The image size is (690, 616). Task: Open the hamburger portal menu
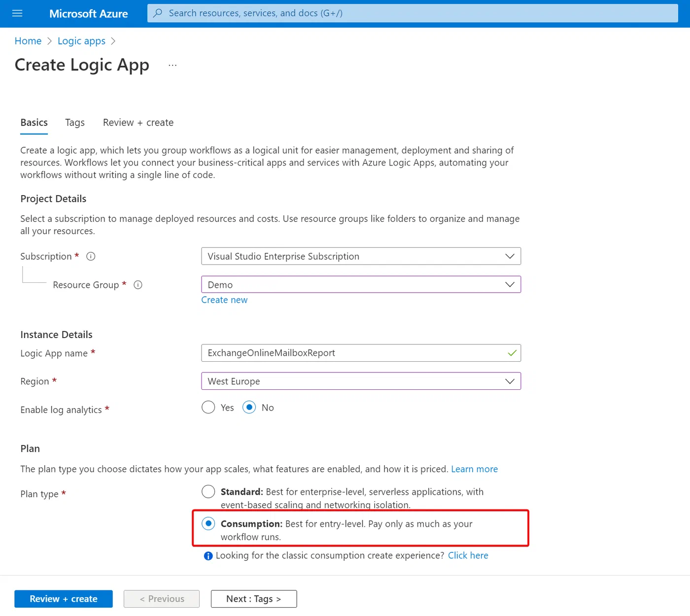[x=17, y=13]
